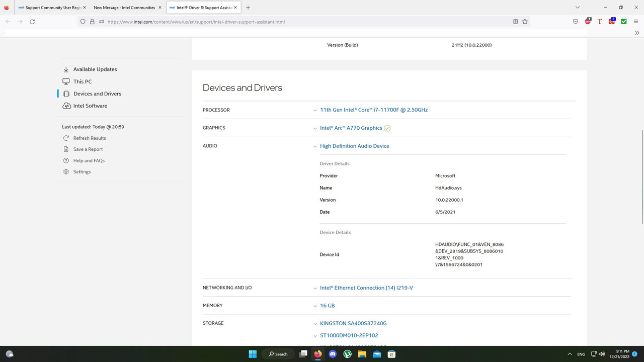644x362 pixels.
Task: Go back using the browser back arrow
Action: click(x=8, y=22)
